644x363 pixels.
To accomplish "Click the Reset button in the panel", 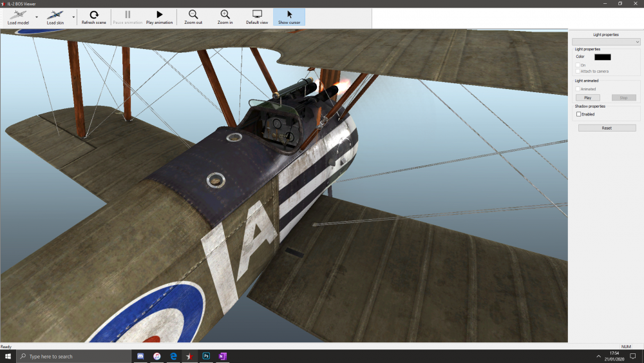I will point(607,128).
